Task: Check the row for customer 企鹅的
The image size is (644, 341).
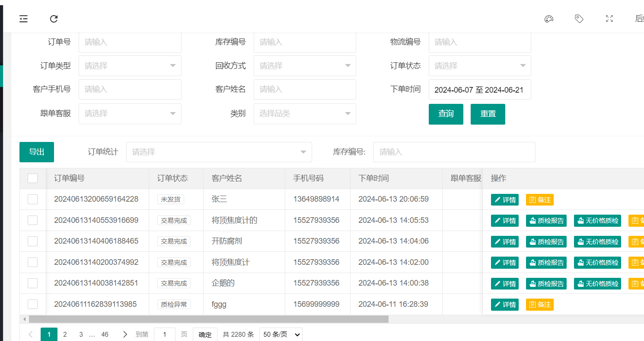Action: 32,283
